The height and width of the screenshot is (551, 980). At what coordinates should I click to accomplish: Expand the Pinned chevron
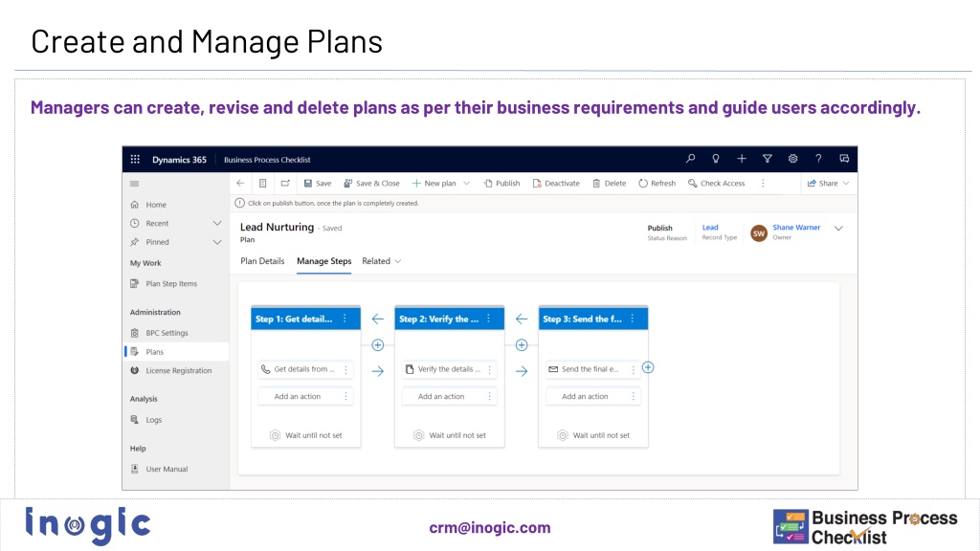tap(217, 242)
